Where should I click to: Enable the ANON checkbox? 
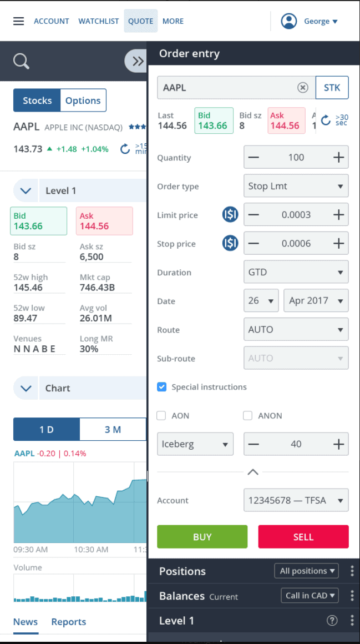click(247, 415)
